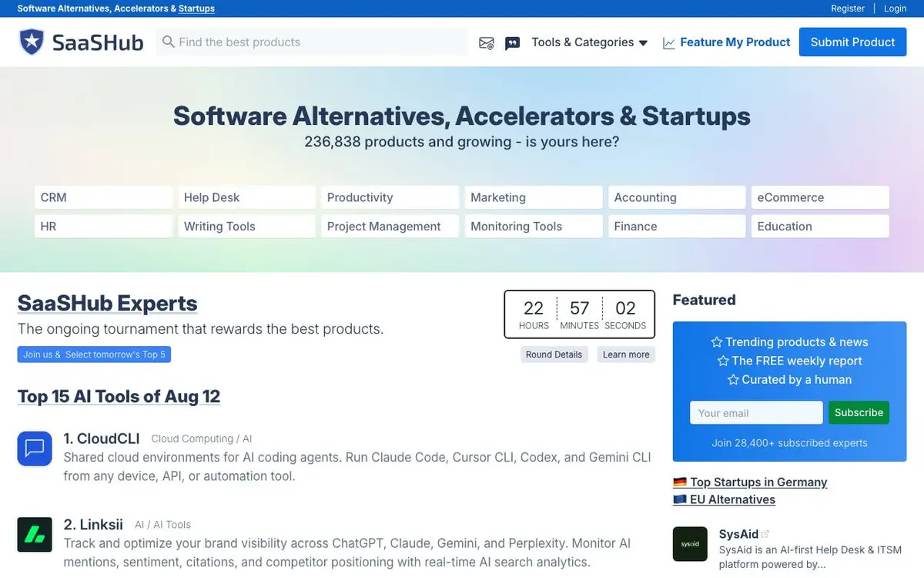Click the external link icon next to SysAid

[765, 534]
